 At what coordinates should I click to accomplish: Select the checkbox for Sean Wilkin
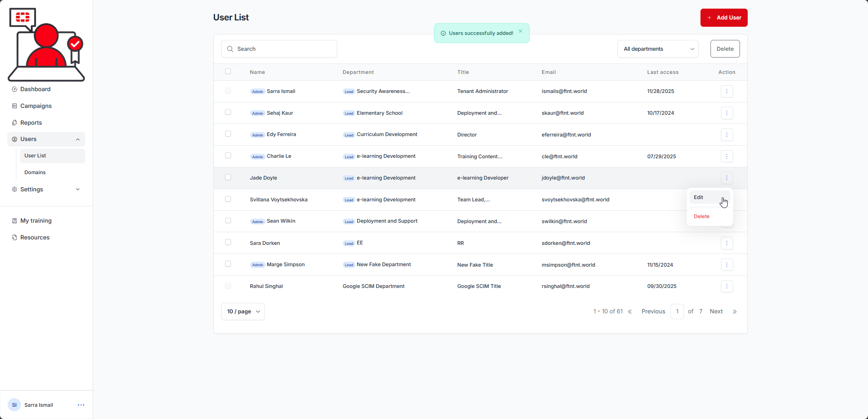(x=228, y=220)
